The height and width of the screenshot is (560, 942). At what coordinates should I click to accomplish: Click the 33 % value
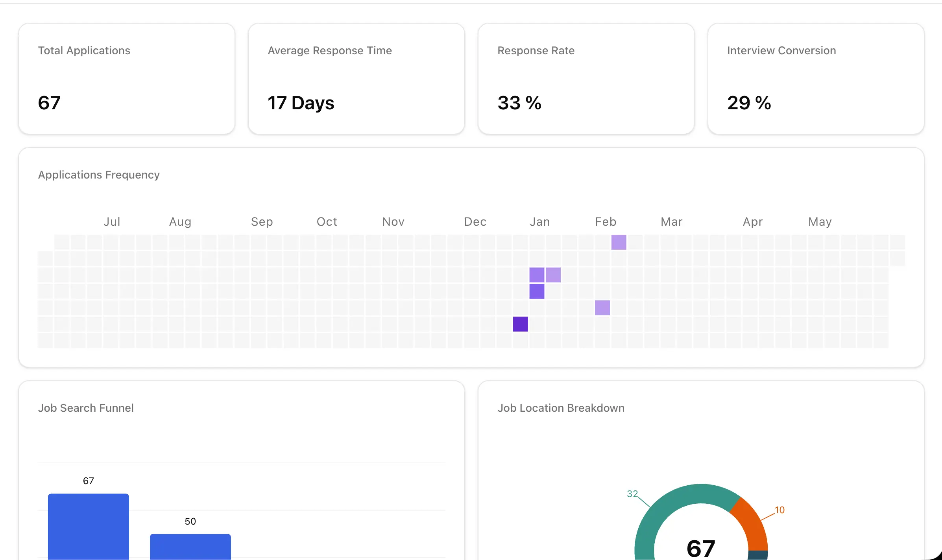click(519, 103)
